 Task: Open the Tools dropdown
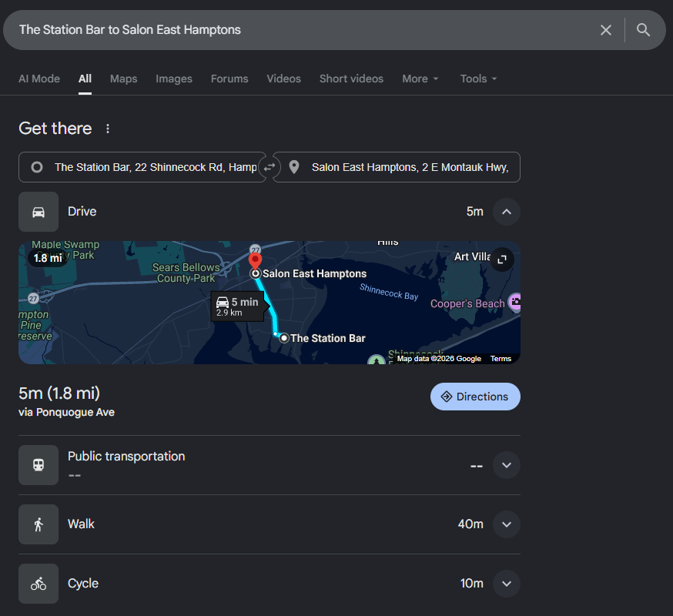[x=478, y=79]
